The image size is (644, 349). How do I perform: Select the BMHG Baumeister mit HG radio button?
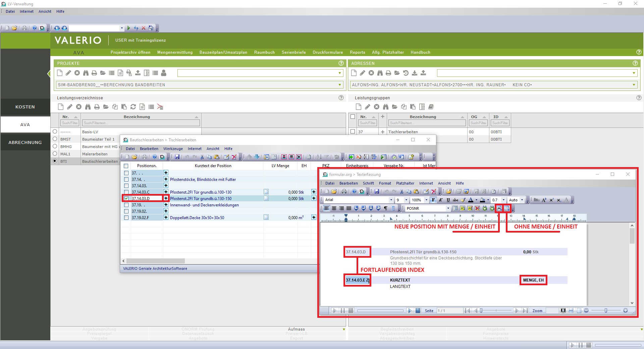55,146
